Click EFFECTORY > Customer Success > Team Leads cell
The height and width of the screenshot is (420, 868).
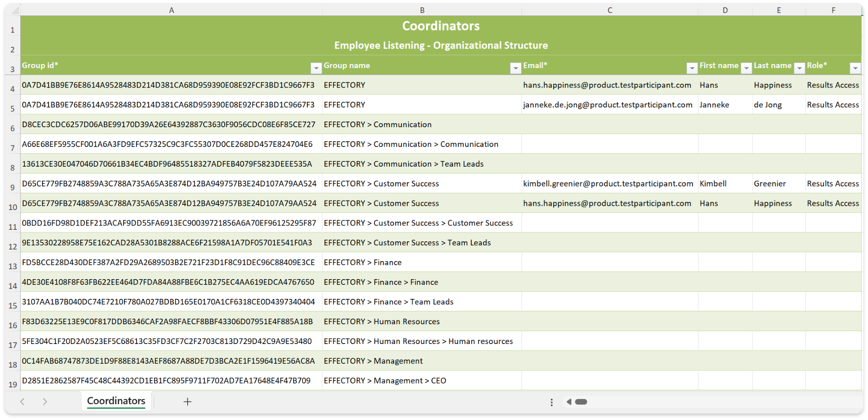pos(422,243)
